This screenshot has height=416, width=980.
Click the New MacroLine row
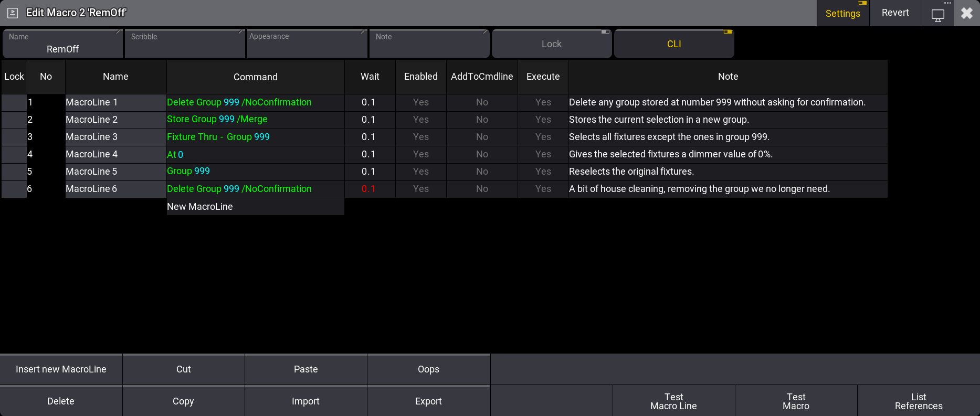pos(255,207)
